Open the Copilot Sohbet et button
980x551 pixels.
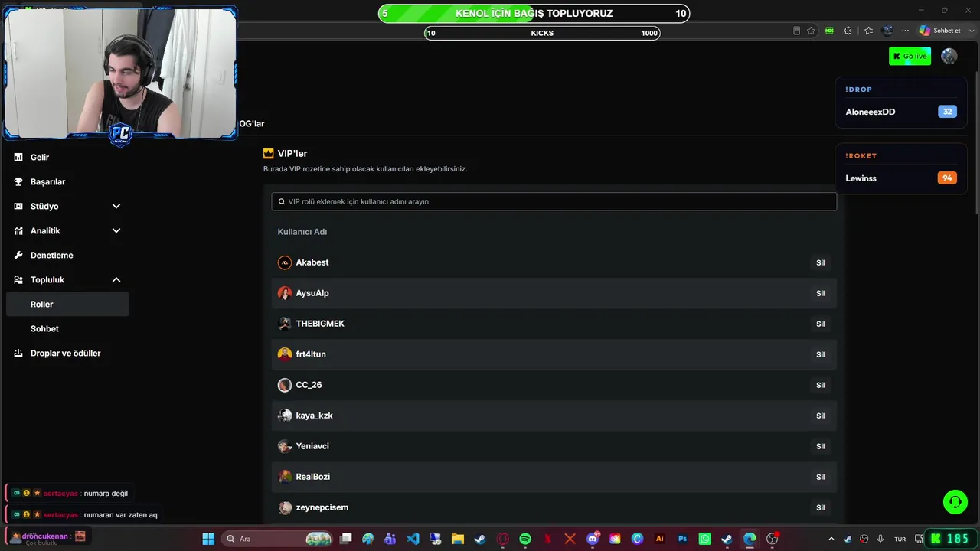940,31
